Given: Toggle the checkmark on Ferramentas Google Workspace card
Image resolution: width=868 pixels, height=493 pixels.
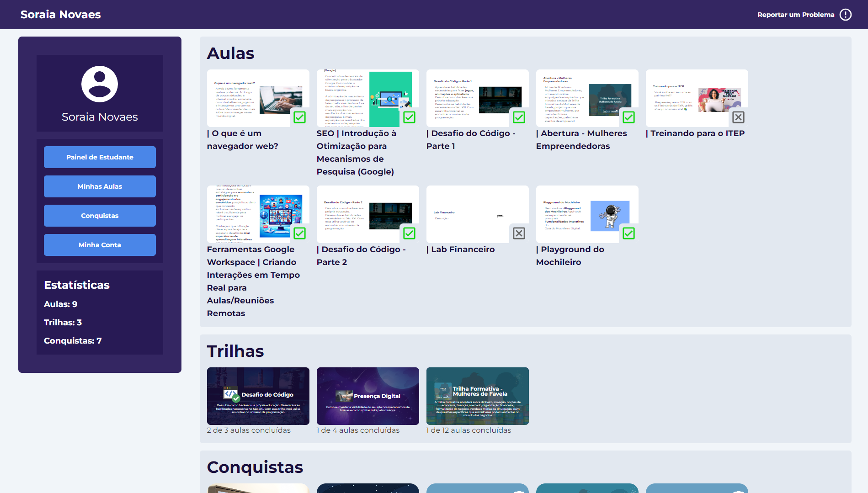Looking at the screenshot, I should [x=299, y=233].
